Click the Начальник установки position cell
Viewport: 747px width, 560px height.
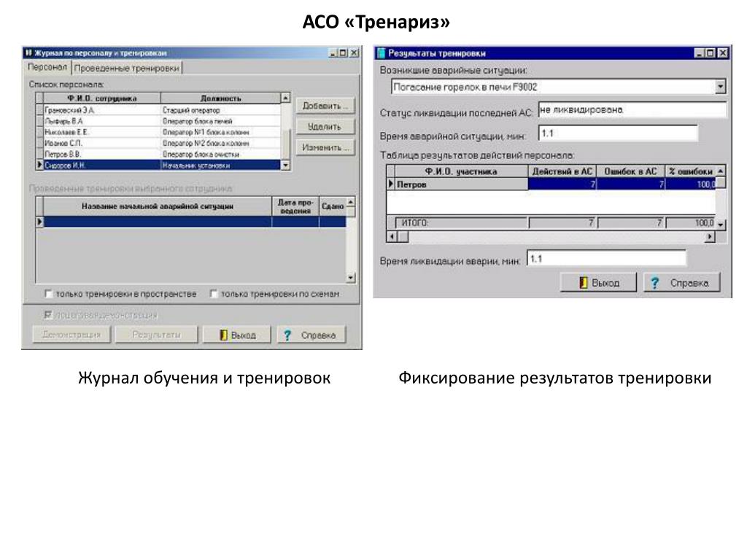pos(220,166)
